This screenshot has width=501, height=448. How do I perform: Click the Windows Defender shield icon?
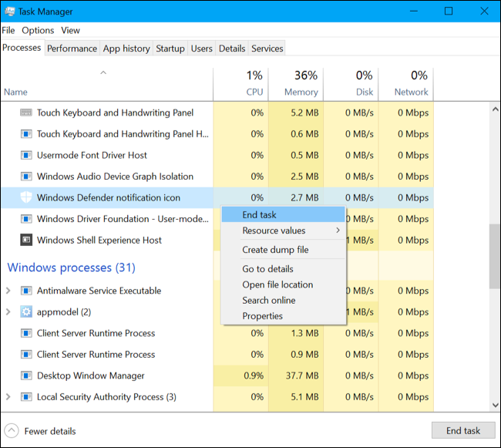[x=25, y=197]
